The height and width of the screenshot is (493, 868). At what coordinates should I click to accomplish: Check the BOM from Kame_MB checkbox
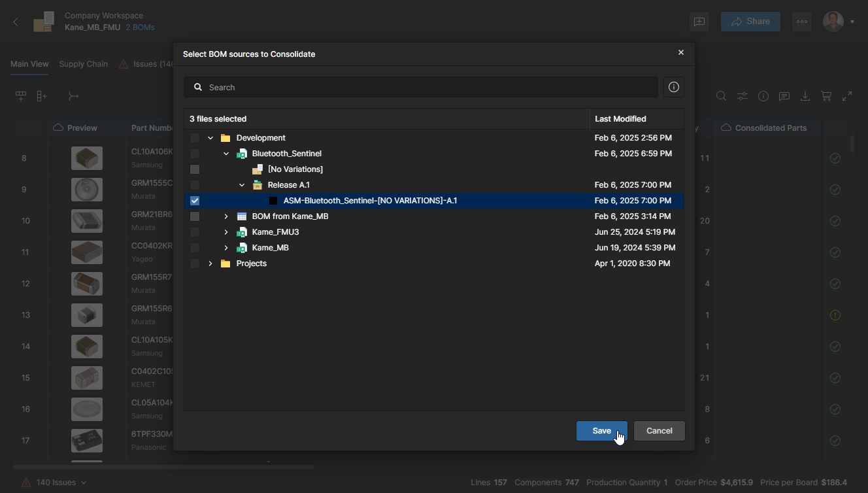[x=195, y=216]
